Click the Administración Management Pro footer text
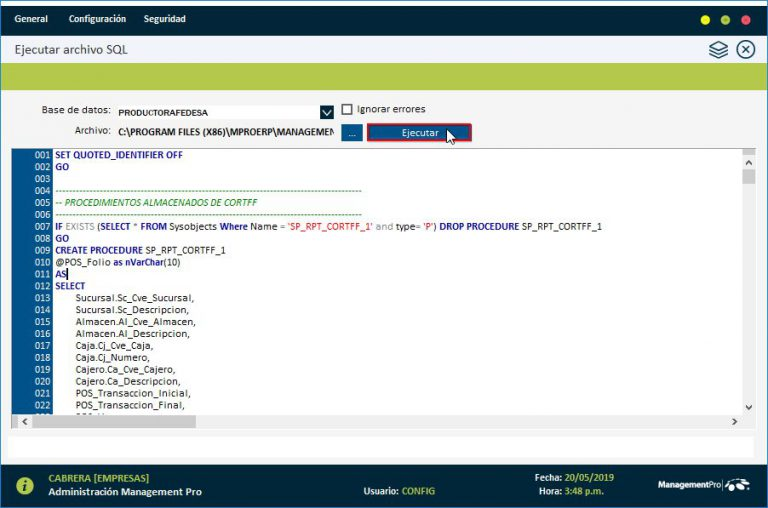This screenshot has height=508, width=768. [x=125, y=492]
